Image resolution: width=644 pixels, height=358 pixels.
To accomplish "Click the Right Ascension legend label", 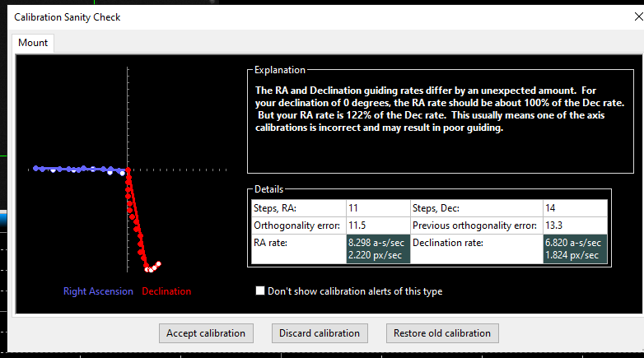I will pyautogui.click(x=98, y=291).
